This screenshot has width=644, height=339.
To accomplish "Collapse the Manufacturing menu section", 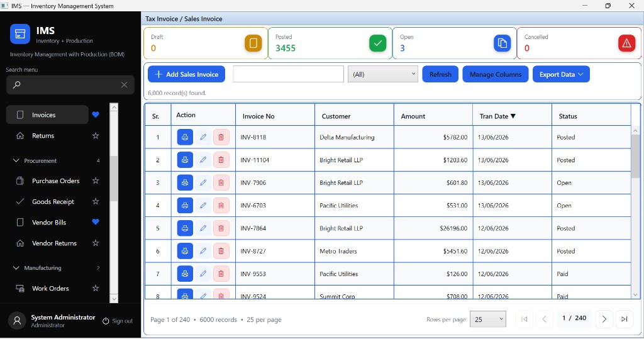I will 16,268.
